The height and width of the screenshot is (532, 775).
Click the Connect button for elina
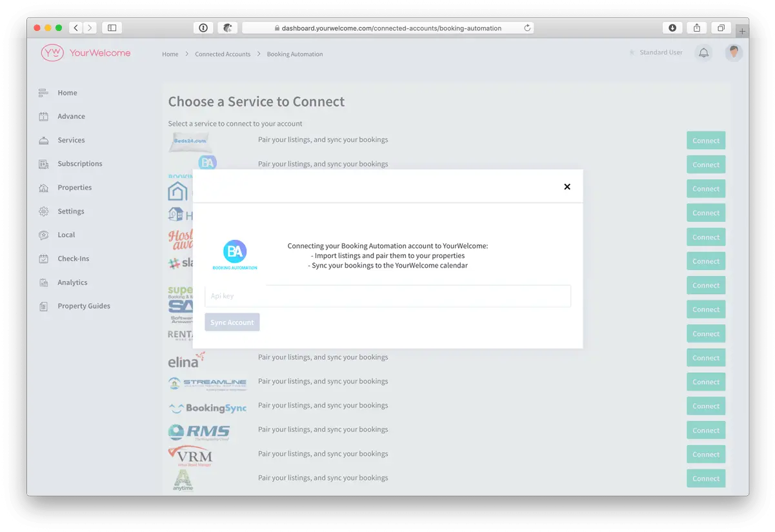click(706, 358)
